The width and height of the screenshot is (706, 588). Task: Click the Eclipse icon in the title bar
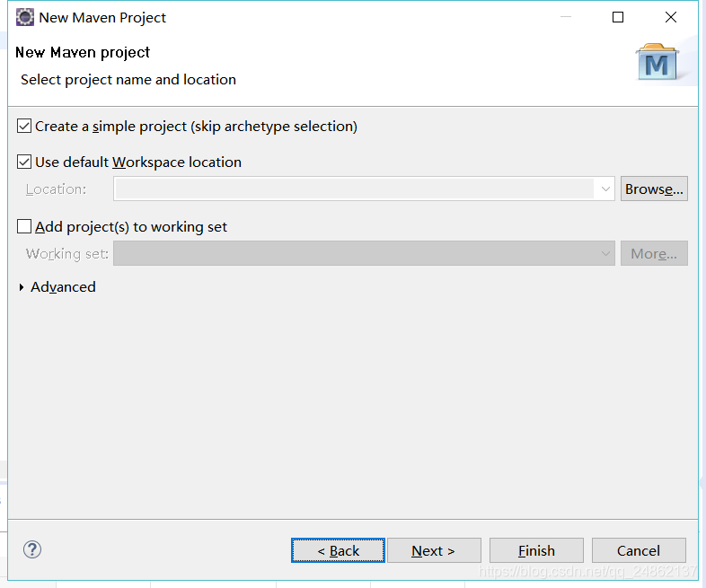coord(25,17)
